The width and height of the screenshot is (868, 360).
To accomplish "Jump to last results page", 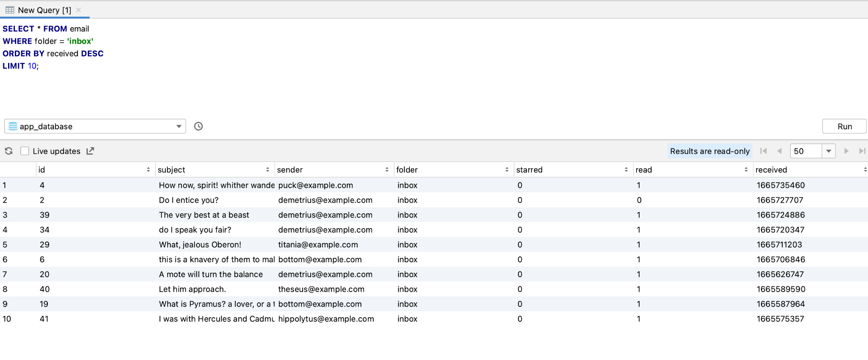I will pos(862,151).
